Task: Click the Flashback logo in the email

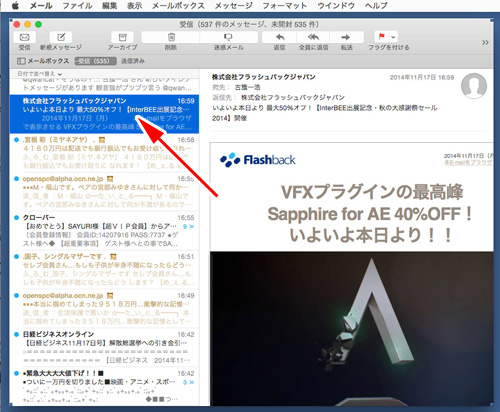Action: 258,160
